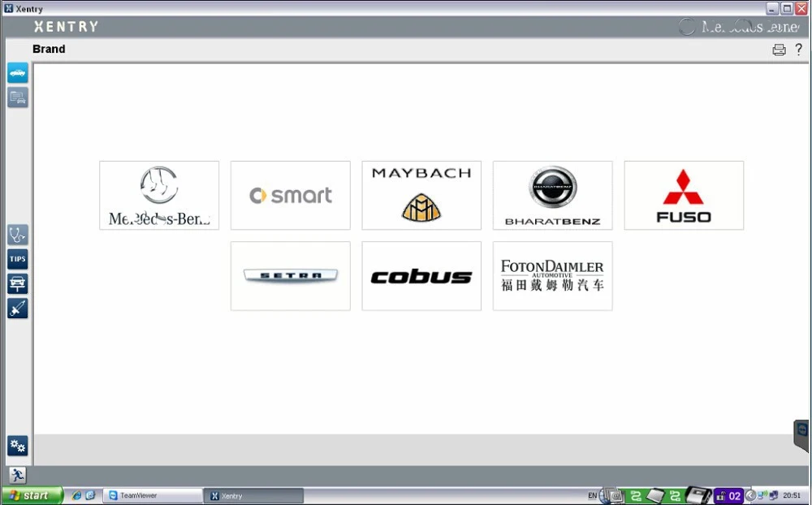This screenshot has width=812, height=505.
Task: Open the vehicle data list sidebar icon
Action: click(18, 97)
